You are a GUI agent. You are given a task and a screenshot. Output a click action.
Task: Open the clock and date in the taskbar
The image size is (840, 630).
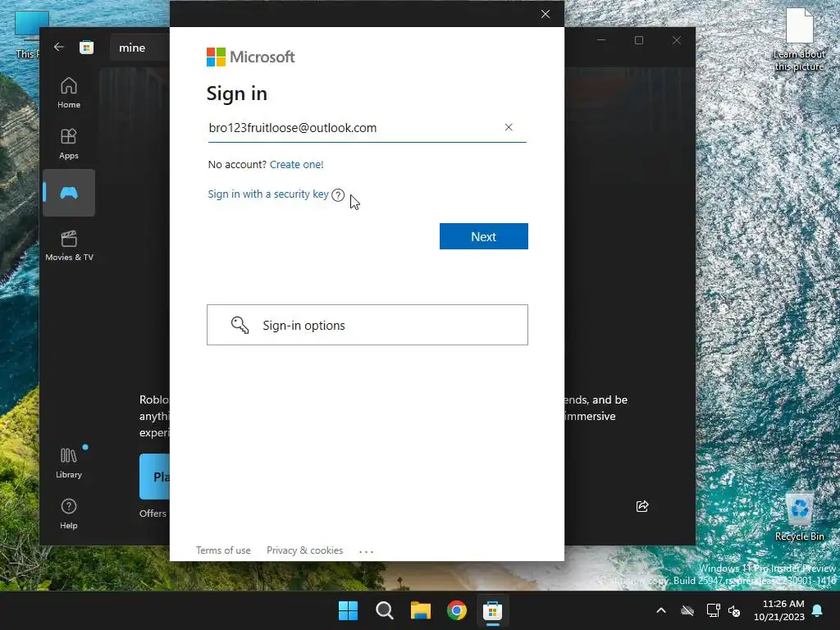tap(779, 610)
